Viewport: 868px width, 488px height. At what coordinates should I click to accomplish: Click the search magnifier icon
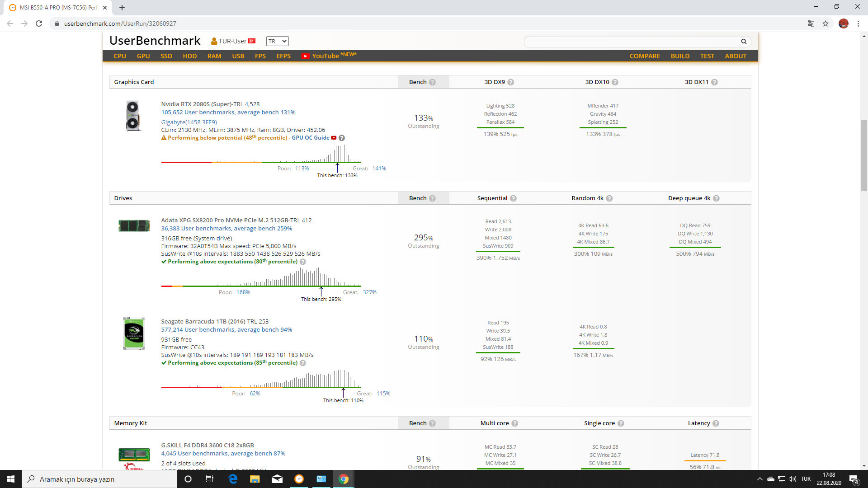click(744, 42)
